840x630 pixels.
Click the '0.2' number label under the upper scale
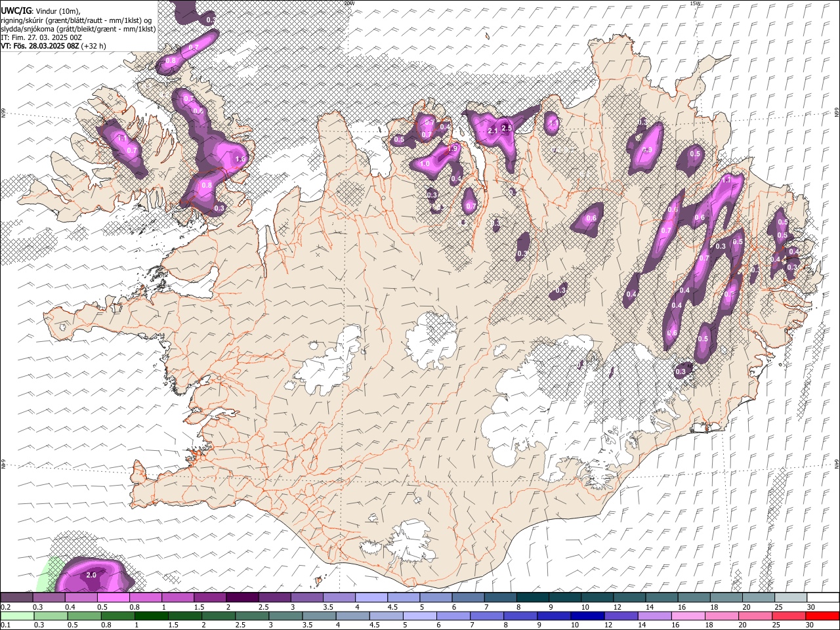(x=6, y=607)
